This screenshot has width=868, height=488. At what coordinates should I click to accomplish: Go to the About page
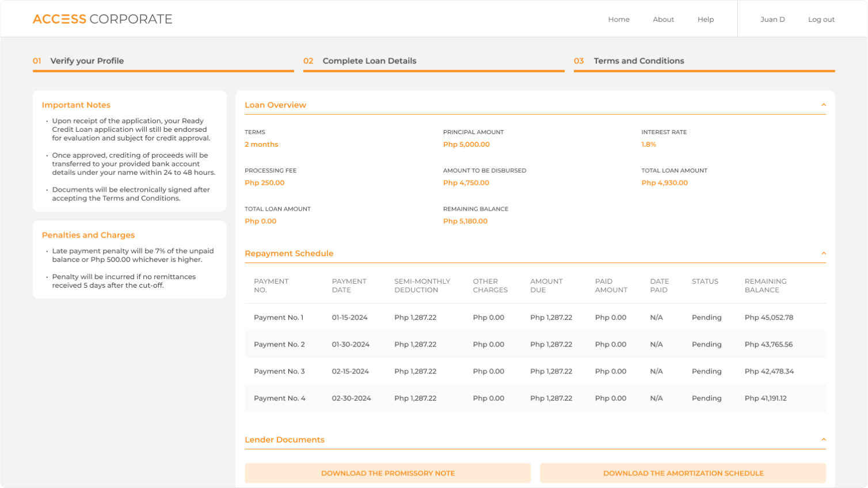coord(663,20)
